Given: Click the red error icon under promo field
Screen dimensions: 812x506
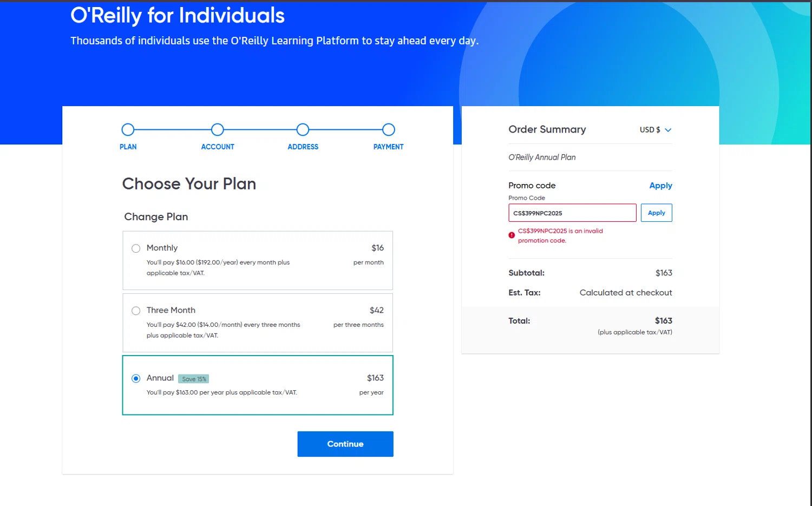Looking at the screenshot, I should click(x=512, y=235).
